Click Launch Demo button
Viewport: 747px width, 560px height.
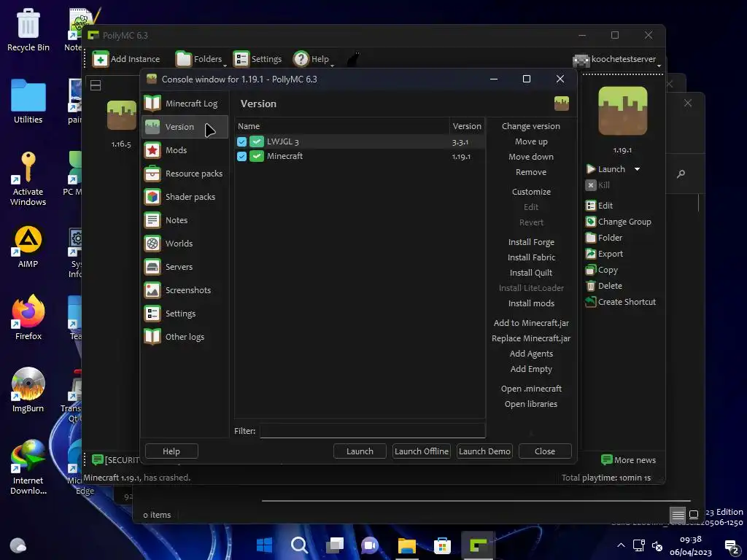tap(484, 451)
